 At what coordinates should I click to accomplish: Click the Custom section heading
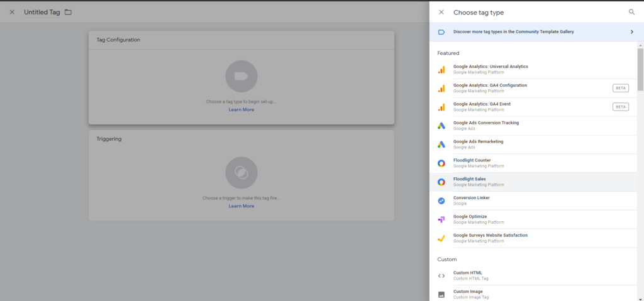[x=447, y=260]
